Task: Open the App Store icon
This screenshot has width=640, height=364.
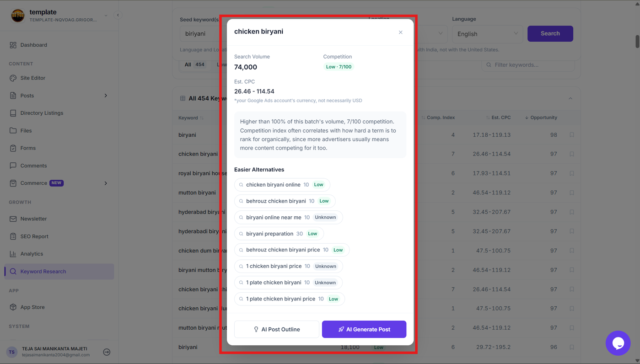Action: 13,307
